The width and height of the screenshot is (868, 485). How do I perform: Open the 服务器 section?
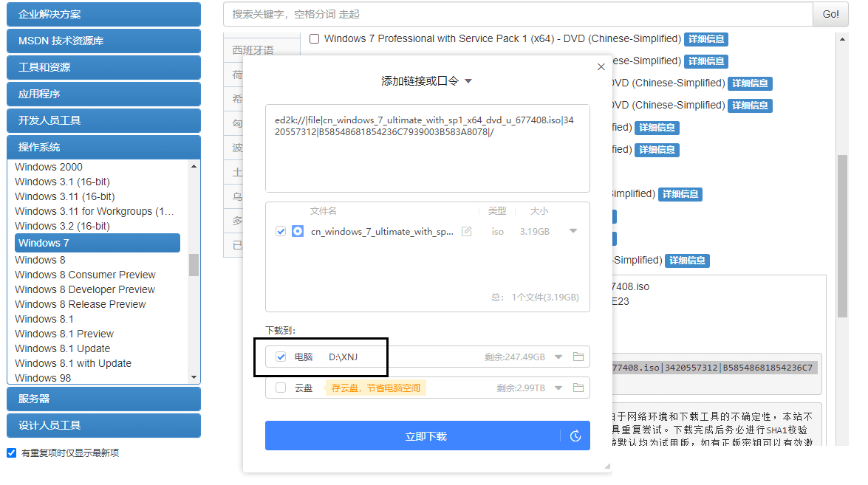[103, 399]
